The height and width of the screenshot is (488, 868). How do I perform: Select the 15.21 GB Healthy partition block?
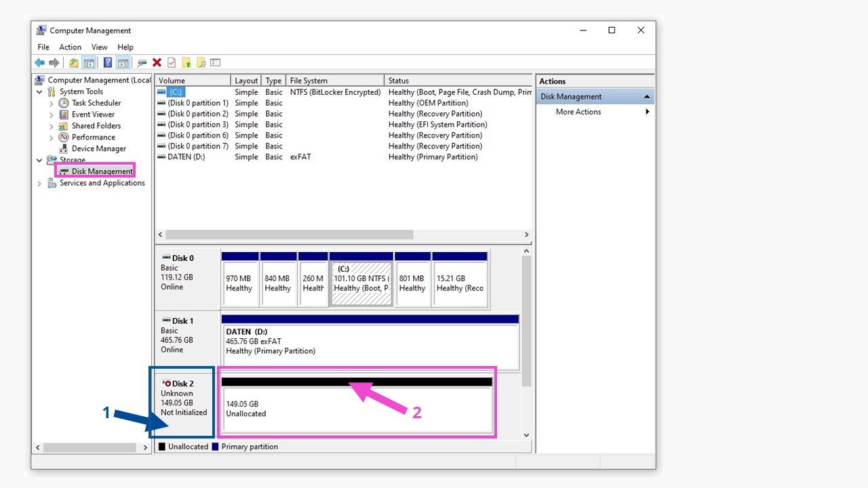click(x=460, y=279)
